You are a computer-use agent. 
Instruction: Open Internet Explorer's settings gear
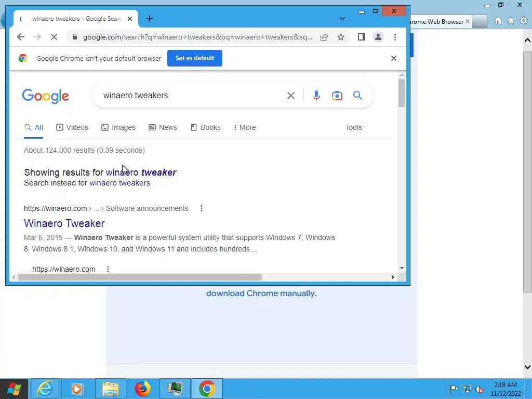coord(524,21)
